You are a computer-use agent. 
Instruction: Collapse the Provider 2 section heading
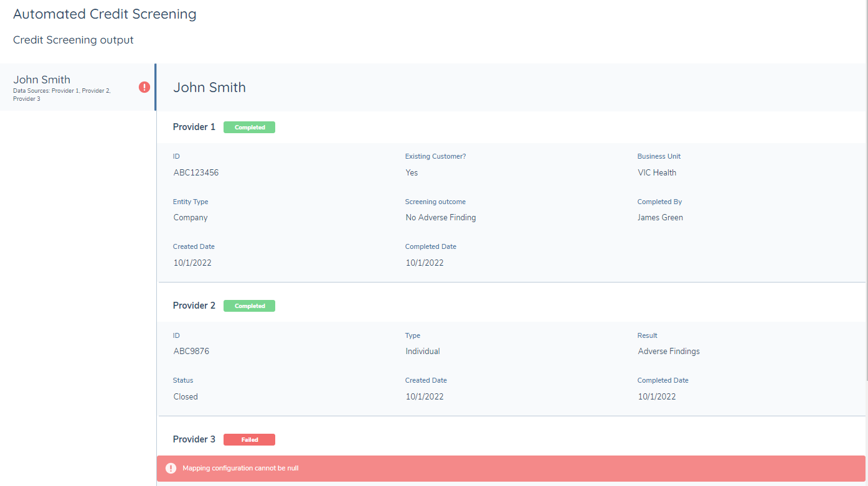(x=194, y=306)
